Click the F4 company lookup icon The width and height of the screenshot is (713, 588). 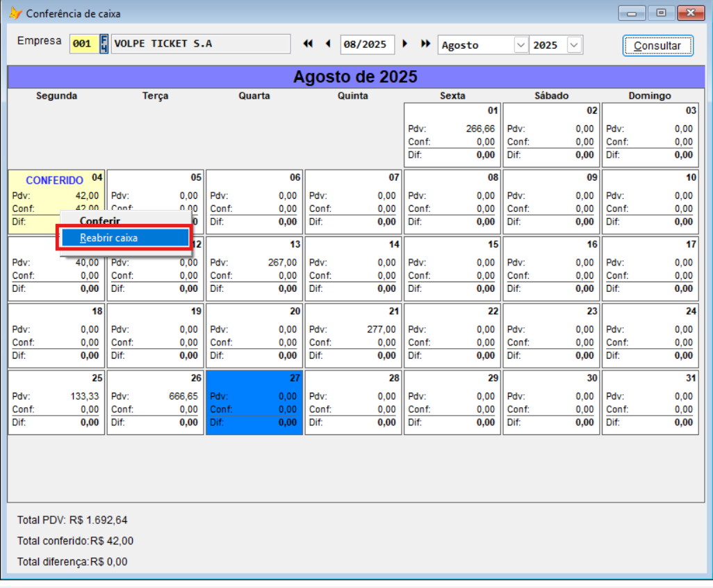104,44
